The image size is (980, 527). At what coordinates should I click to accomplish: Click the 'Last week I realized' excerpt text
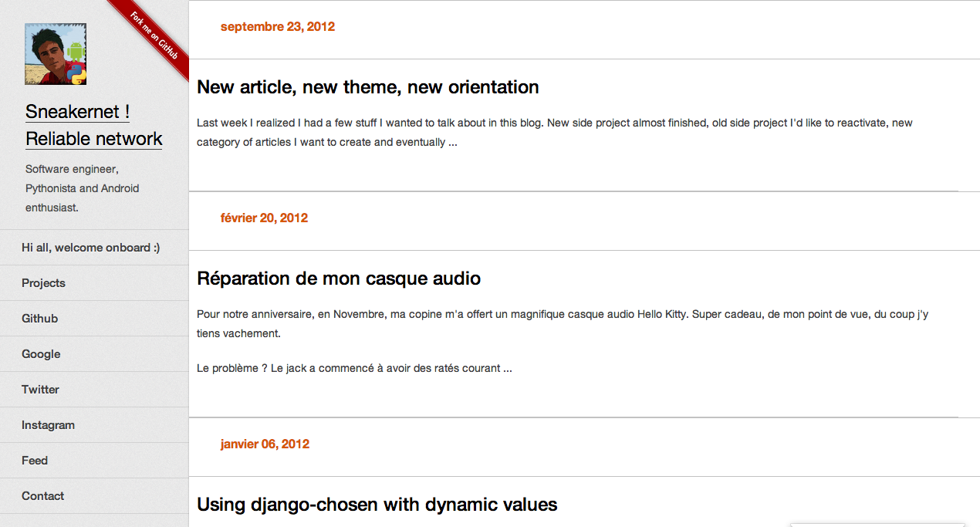pos(554,132)
